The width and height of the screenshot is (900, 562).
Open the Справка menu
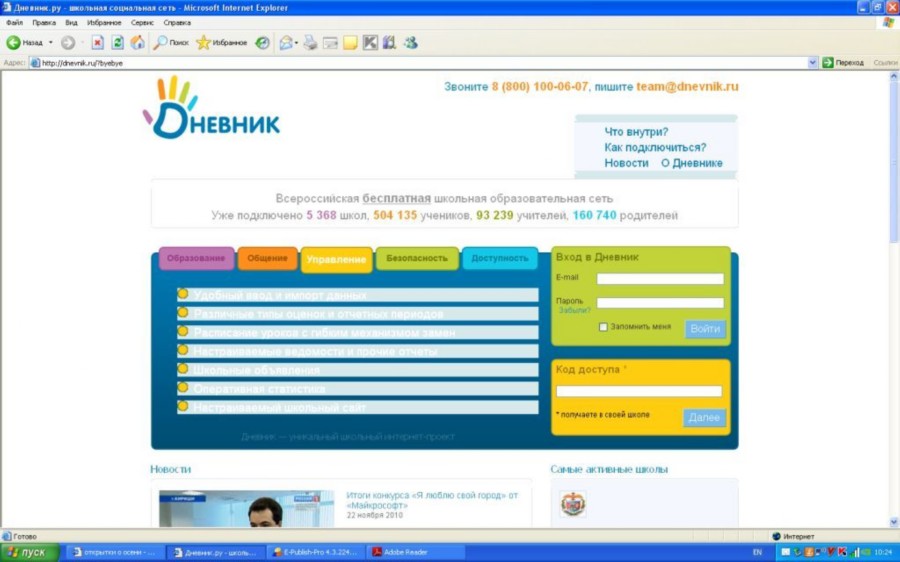177,23
